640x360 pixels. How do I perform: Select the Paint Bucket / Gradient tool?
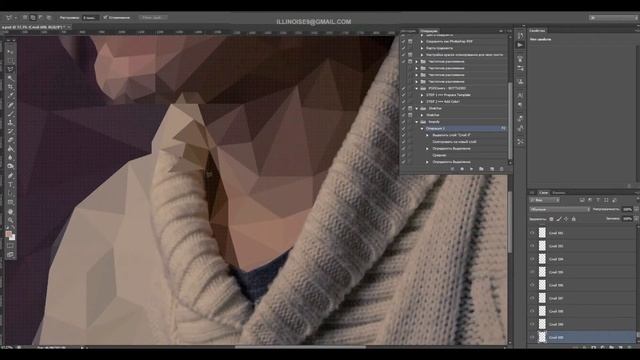pyautogui.click(x=11, y=149)
